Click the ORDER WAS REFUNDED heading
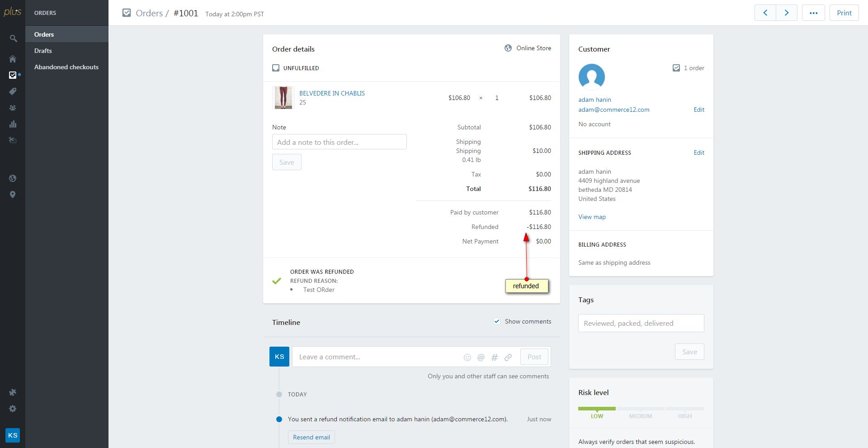 pyautogui.click(x=322, y=272)
